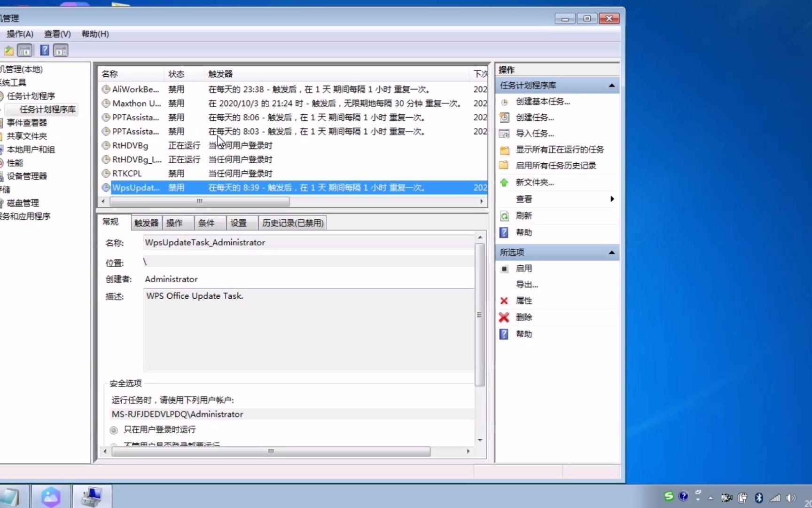Select 事件查看器 in the tree

(x=27, y=123)
